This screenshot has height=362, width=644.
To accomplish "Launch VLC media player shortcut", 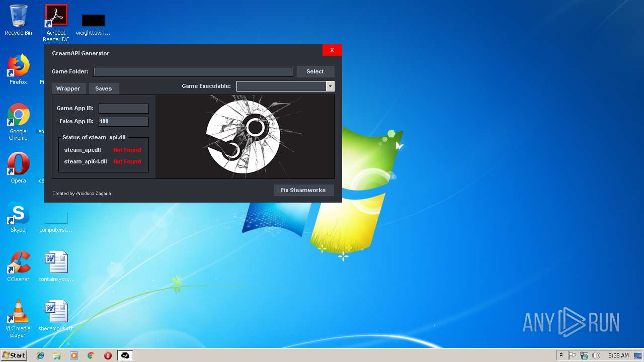I will pyautogui.click(x=18, y=319).
